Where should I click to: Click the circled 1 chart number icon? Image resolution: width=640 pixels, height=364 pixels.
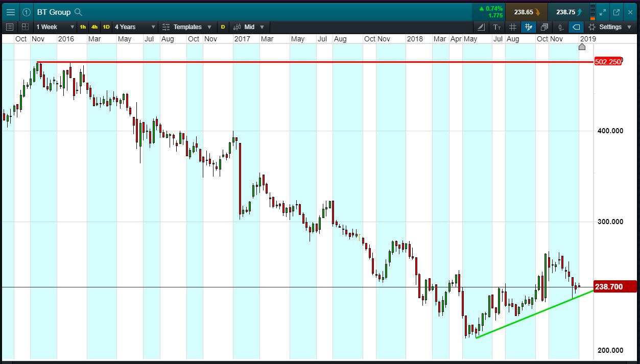pos(27,12)
